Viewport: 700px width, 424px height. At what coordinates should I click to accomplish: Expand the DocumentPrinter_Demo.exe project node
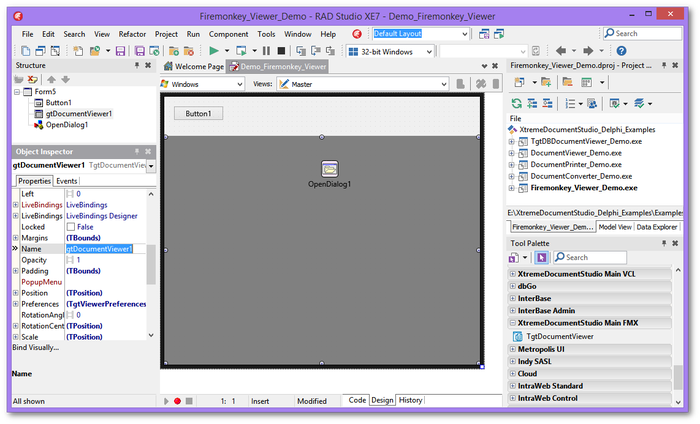[x=512, y=164]
